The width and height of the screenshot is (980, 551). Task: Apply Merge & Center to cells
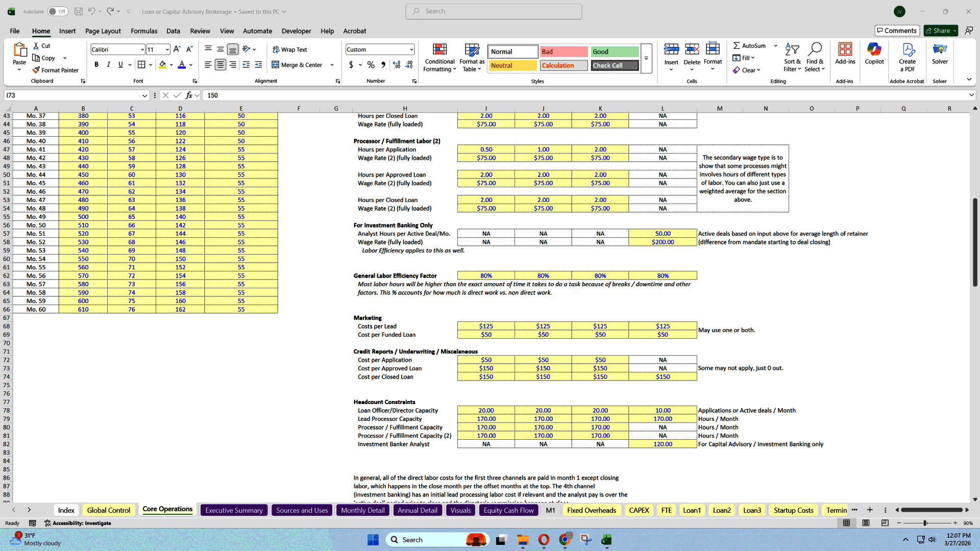pos(299,65)
